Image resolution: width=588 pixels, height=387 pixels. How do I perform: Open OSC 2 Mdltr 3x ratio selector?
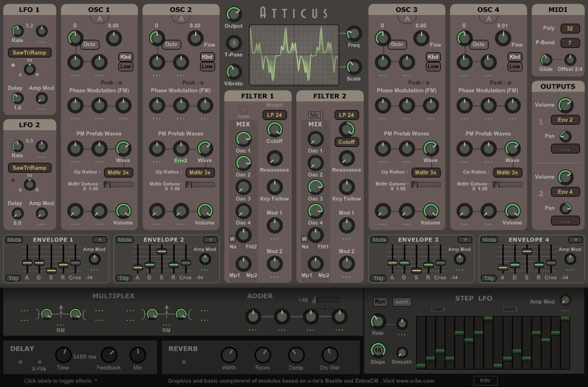(200, 172)
